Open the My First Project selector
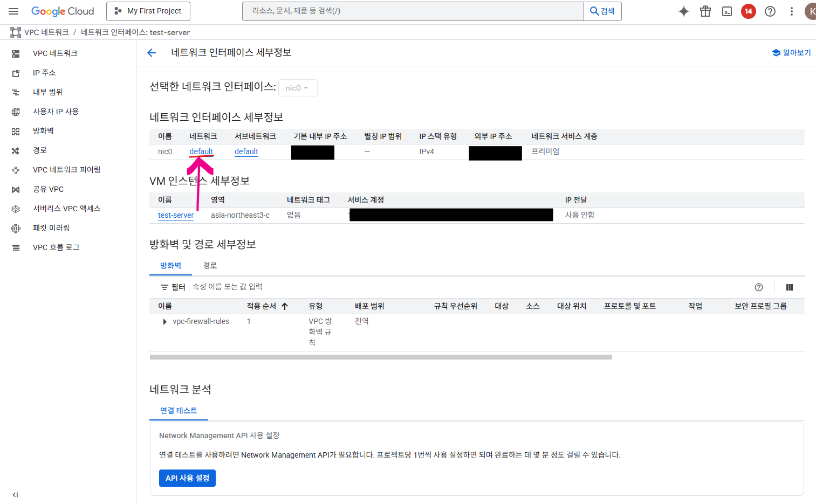 coord(148,11)
